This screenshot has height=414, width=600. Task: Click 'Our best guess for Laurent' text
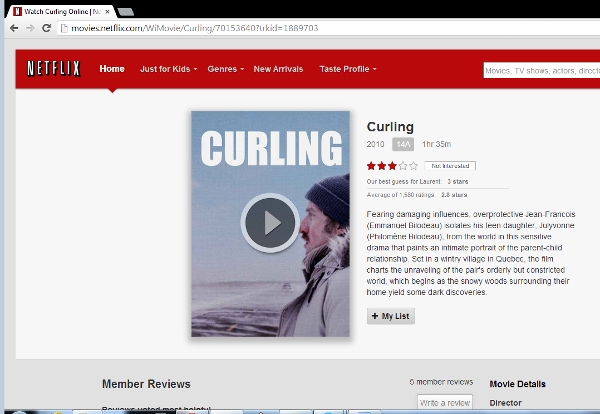(404, 181)
